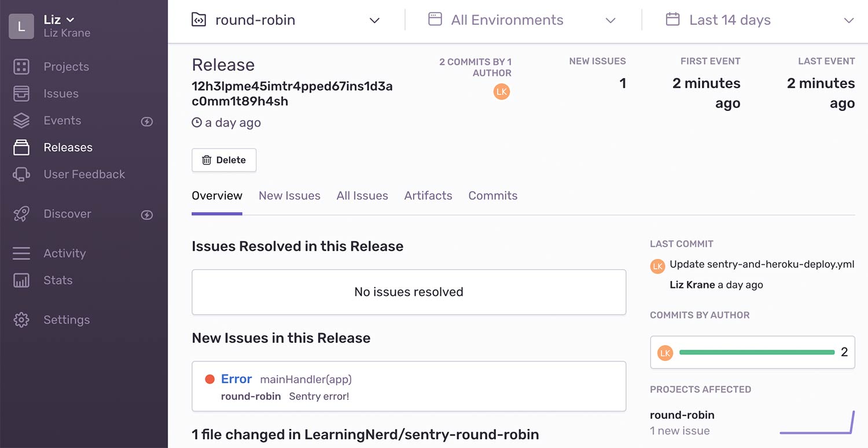Open Settings gear icon

[x=21, y=320]
